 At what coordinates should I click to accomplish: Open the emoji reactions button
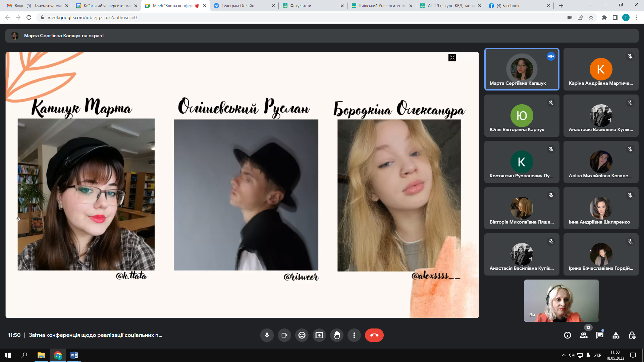tap(302, 335)
